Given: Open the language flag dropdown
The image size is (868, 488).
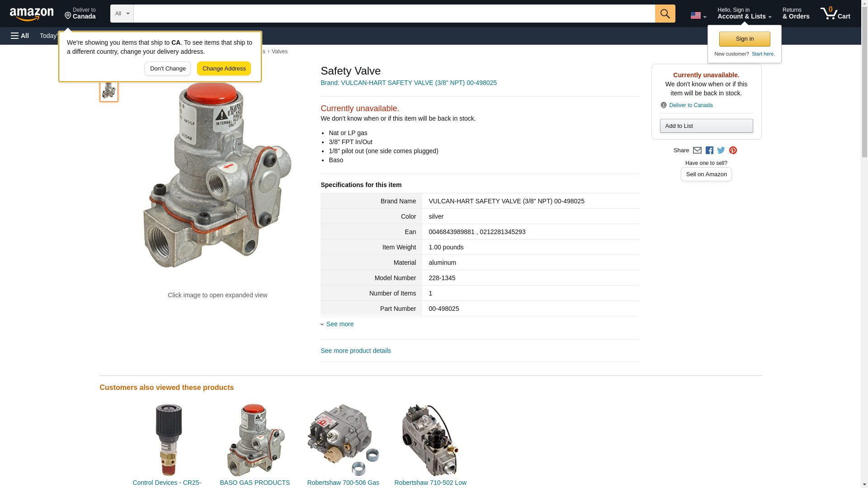Looking at the screenshot, I should point(698,15).
